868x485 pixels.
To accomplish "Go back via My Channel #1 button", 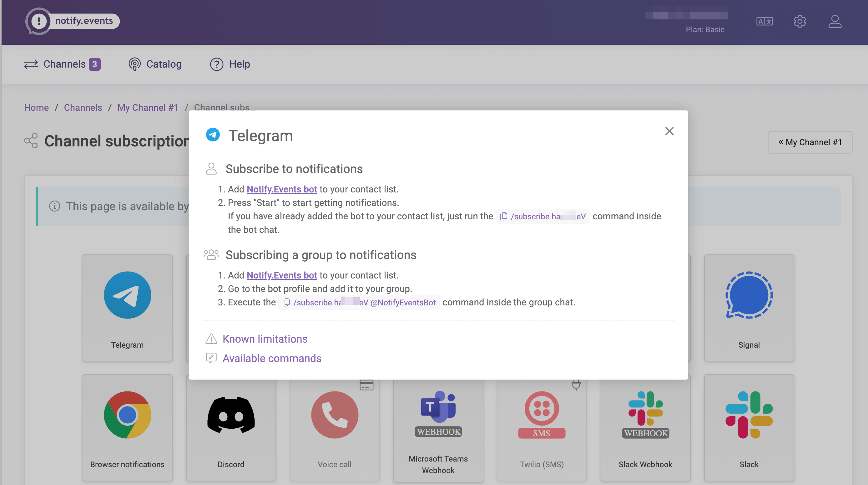I will coord(810,142).
